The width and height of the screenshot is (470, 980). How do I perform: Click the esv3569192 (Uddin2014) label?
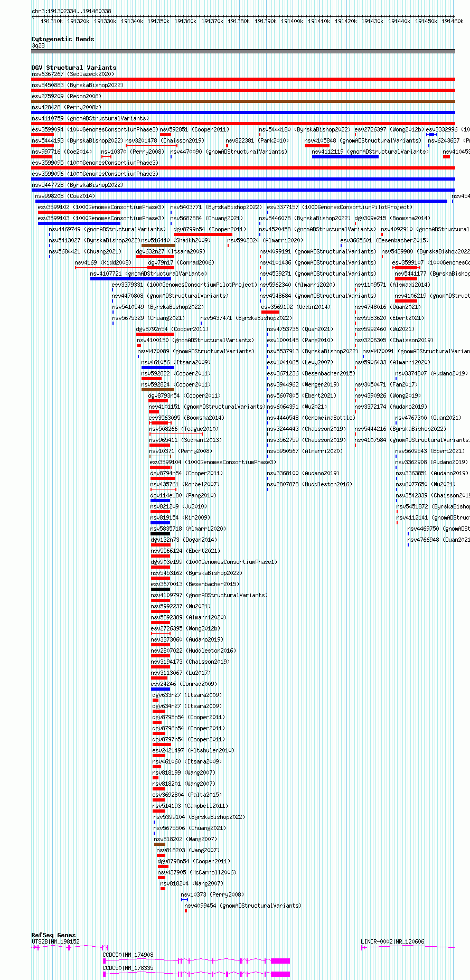coord(296,307)
